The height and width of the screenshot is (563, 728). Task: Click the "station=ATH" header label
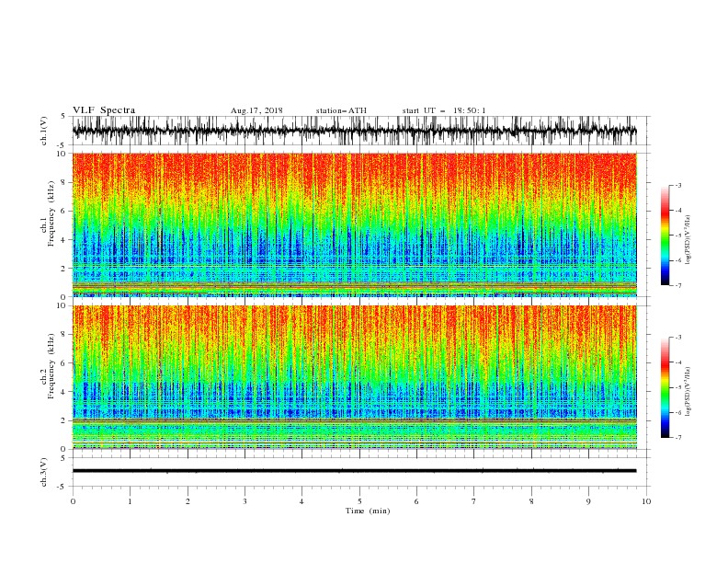[x=341, y=110]
